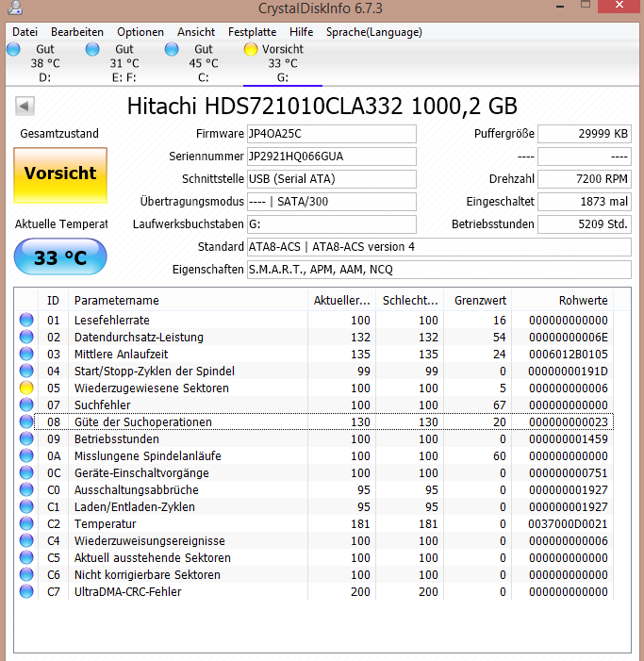Click status dot for Start/Stopp-Zyklen der Spindel

pyautogui.click(x=26, y=371)
